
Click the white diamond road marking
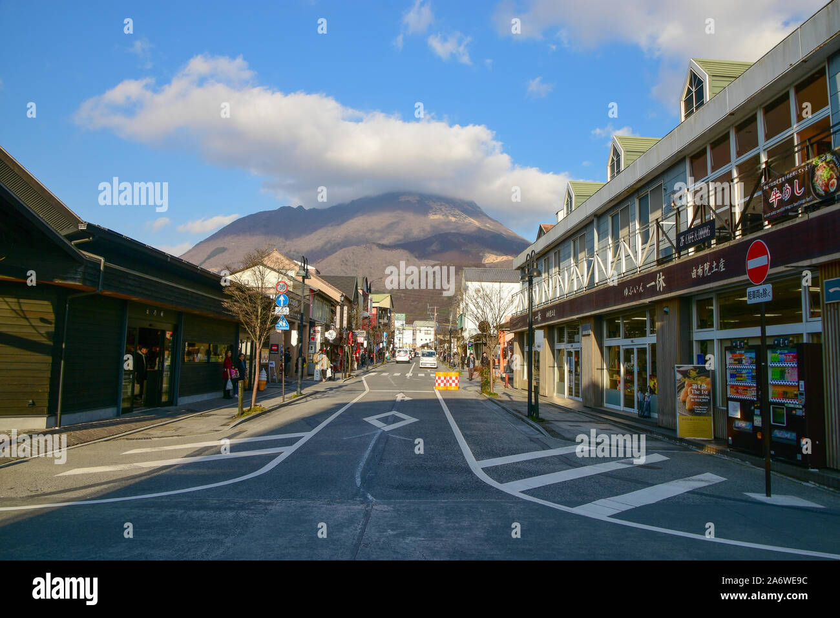(x=390, y=420)
